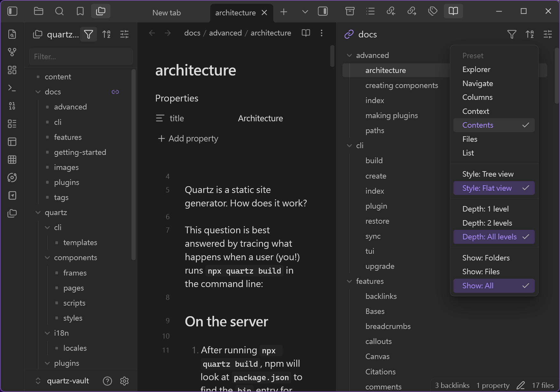Screen dimensions: 560x392
Task: Choose Depth: 1 level
Action: pos(494,209)
